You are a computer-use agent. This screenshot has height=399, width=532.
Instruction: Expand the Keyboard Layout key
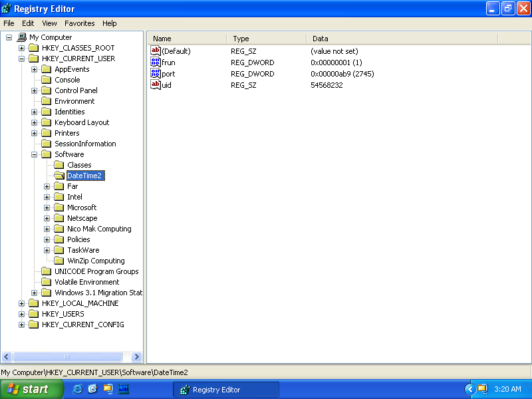point(35,122)
